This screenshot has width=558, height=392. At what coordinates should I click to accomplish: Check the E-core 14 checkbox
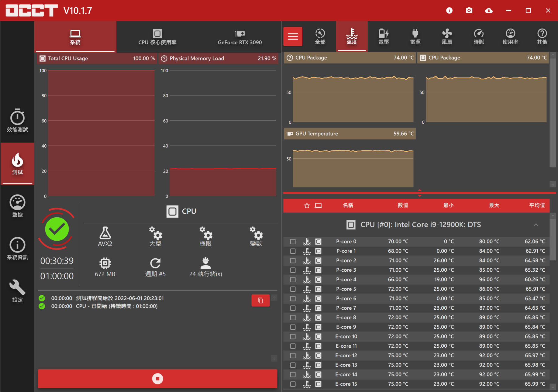click(x=293, y=375)
